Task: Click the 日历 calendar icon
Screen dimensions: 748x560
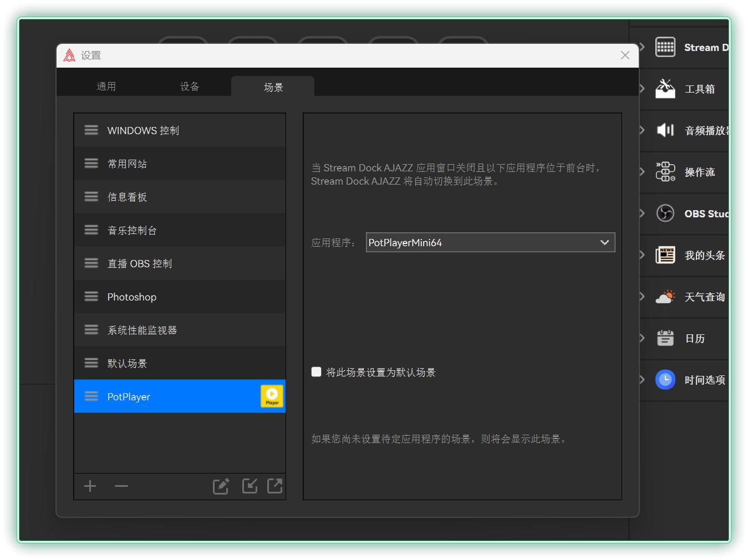Action: pos(665,338)
